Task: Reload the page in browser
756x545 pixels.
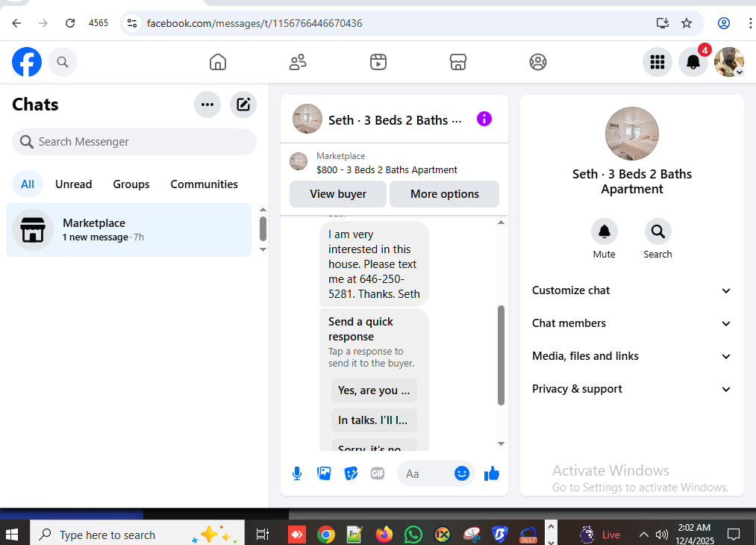Action: tap(70, 23)
